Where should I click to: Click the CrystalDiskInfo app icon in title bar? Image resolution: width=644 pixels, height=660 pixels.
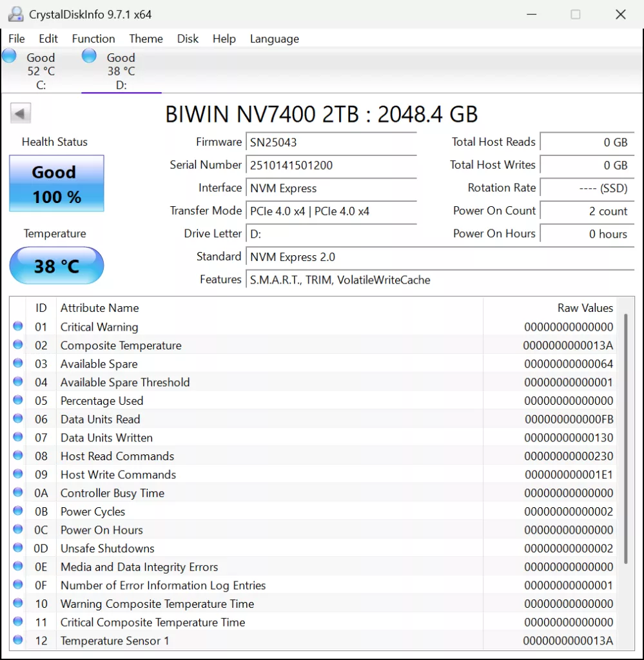[16, 14]
